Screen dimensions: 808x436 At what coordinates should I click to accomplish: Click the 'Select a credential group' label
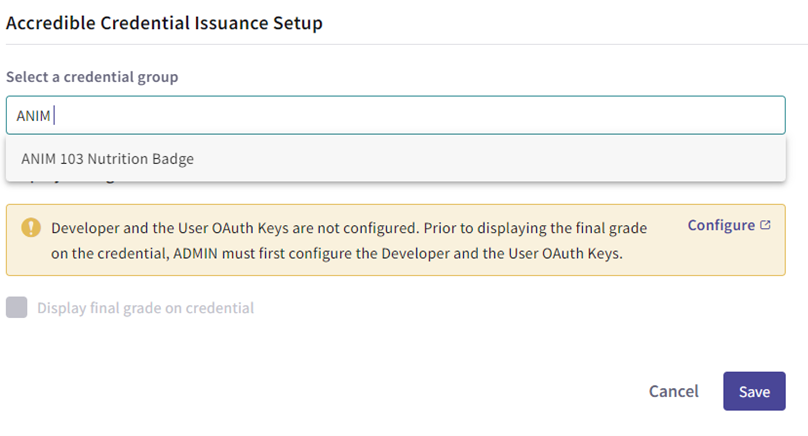coord(92,77)
